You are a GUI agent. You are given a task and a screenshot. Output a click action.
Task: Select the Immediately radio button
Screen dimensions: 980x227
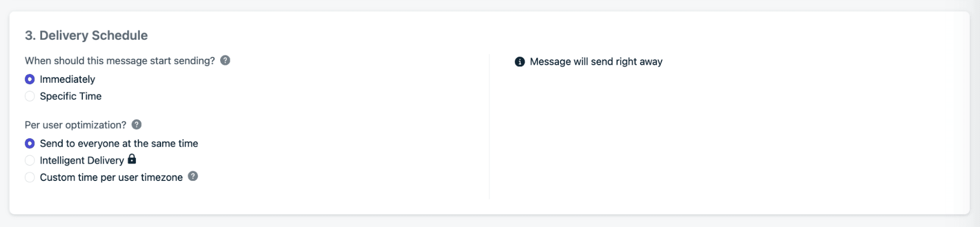pos(30,79)
